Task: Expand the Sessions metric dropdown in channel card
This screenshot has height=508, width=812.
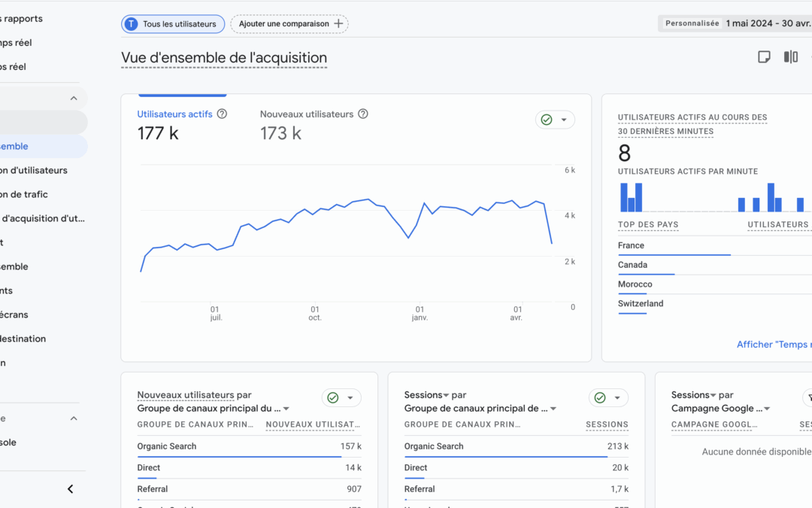Action: tap(446, 395)
